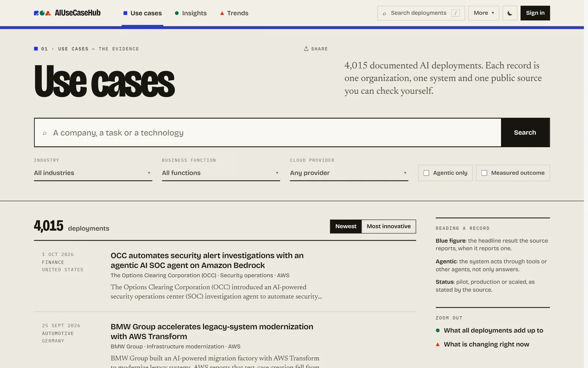
Task: Click the 'AUTOMOTIVE' tag text
Action: pos(58,333)
